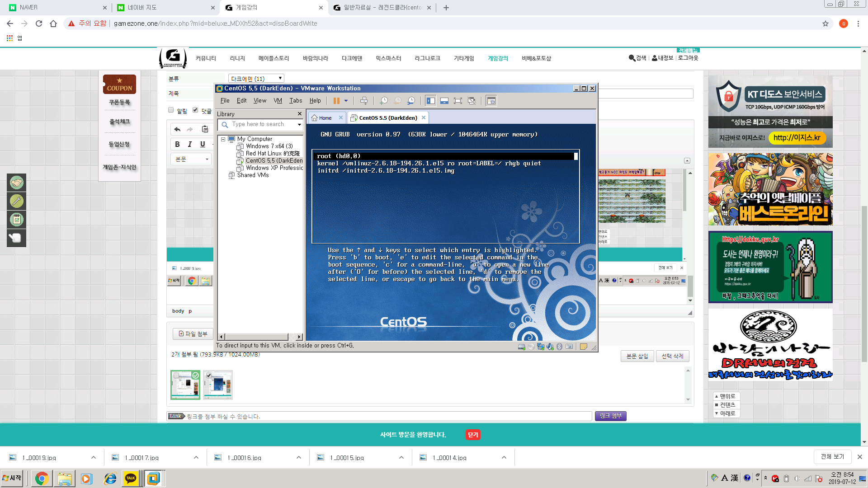Open the VMware Help menu

[315, 101]
